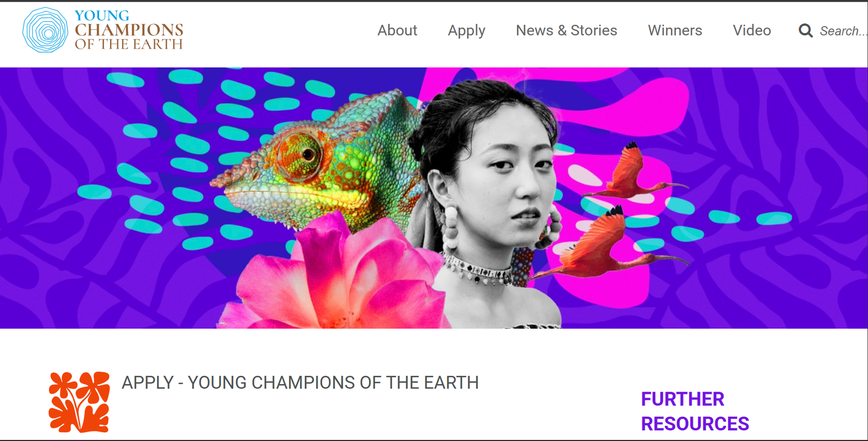Click the Further Resources heading
This screenshot has width=868, height=441.
pyautogui.click(x=695, y=411)
